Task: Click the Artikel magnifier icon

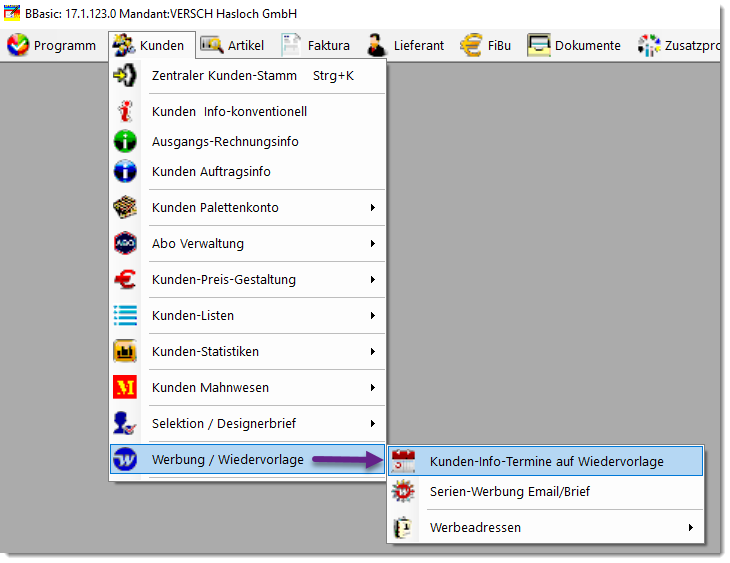Action: pyautogui.click(x=212, y=45)
